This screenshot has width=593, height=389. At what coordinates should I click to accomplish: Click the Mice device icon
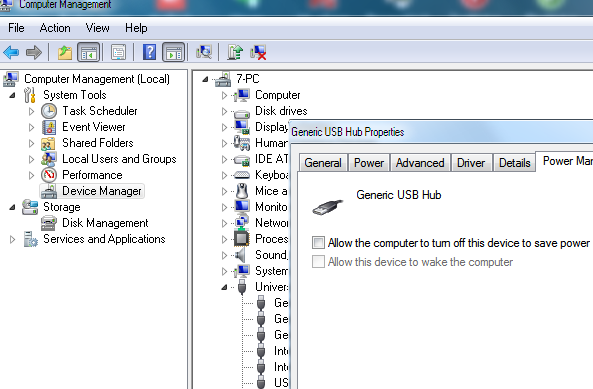pos(242,191)
